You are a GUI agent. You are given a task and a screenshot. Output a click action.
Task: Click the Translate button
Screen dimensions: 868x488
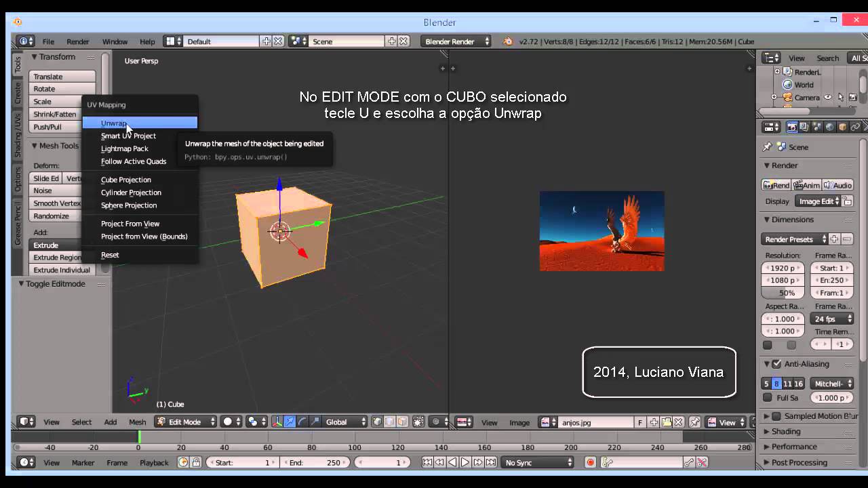[x=62, y=77]
